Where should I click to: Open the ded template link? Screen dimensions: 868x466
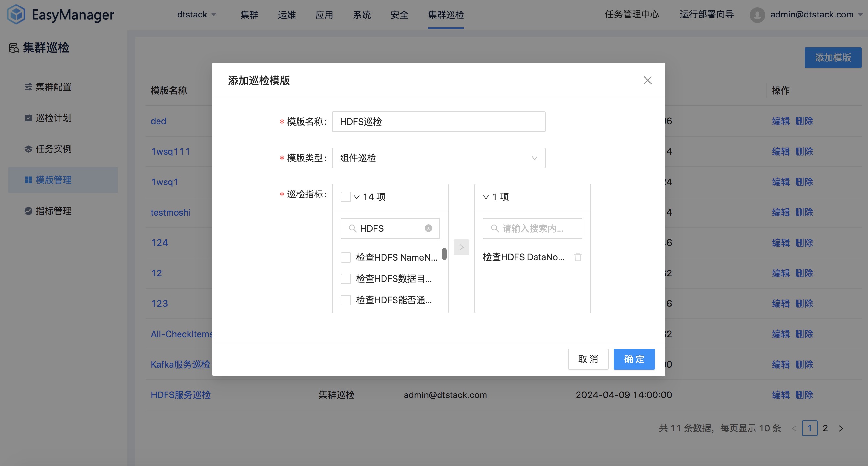158,121
